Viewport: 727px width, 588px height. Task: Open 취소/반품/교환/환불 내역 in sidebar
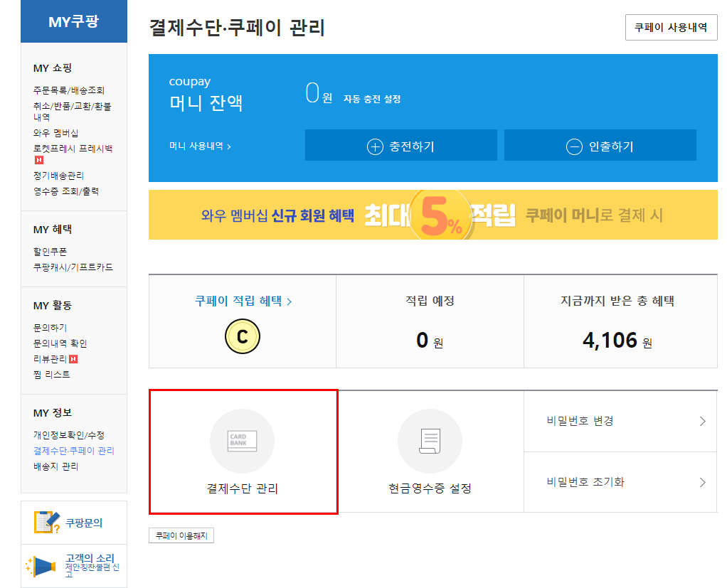tap(72, 112)
